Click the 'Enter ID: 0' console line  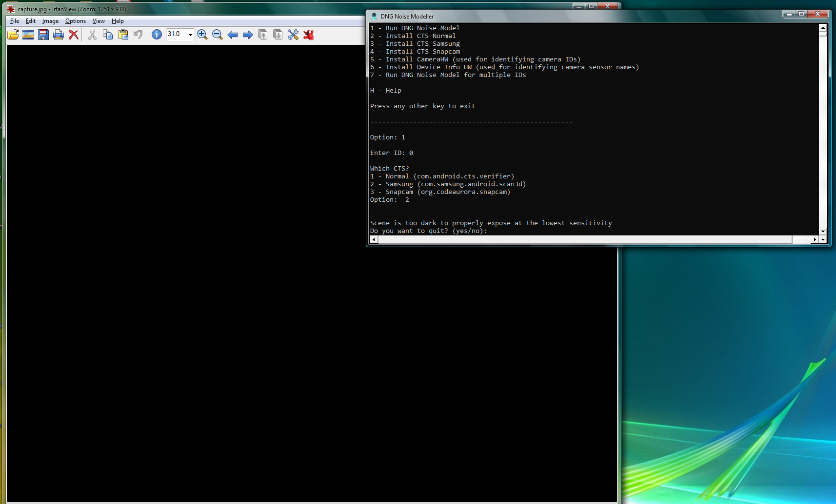(391, 153)
